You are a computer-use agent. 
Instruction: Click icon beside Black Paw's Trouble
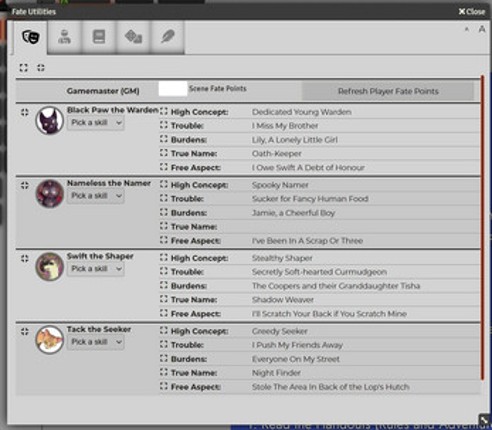164,125
